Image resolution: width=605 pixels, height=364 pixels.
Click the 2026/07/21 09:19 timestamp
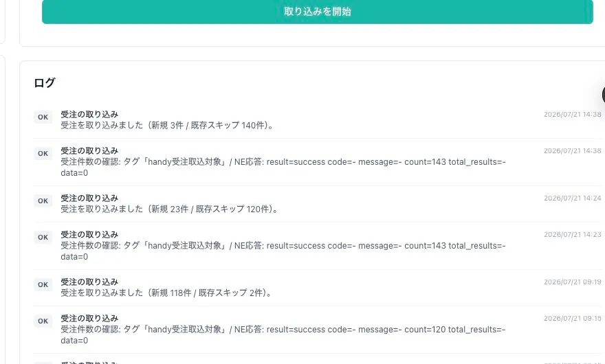pyautogui.click(x=573, y=282)
